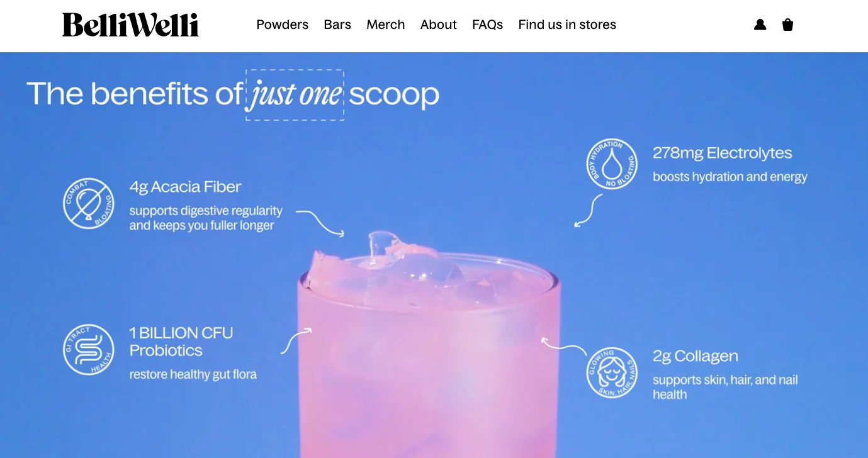Click the 4g Acacia Fiber heading

coord(185,187)
